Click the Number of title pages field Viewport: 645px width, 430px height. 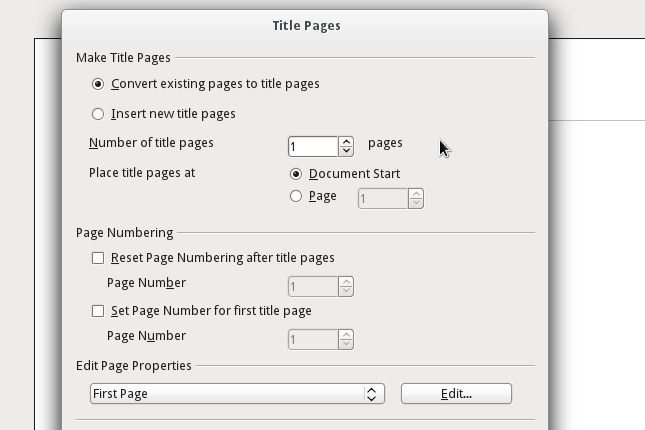(x=312, y=147)
